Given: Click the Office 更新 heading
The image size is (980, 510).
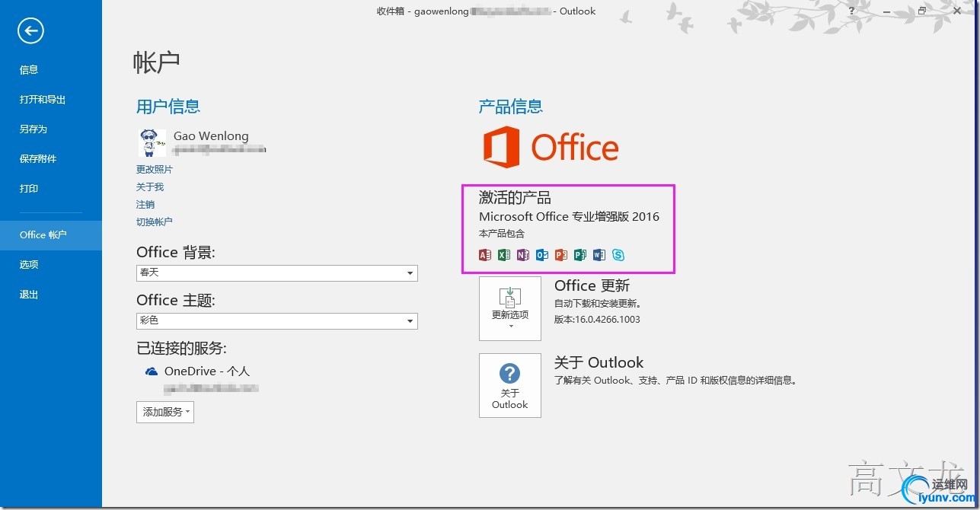Looking at the screenshot, I should (x=592, y=286).
